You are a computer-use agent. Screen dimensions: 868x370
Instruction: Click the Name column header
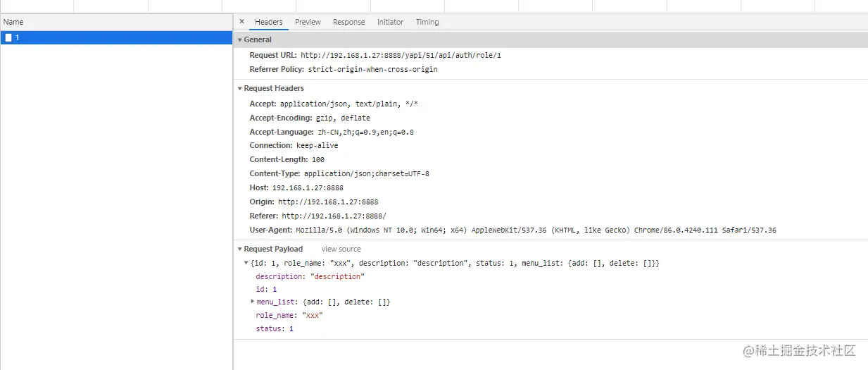tap(13, 22)
